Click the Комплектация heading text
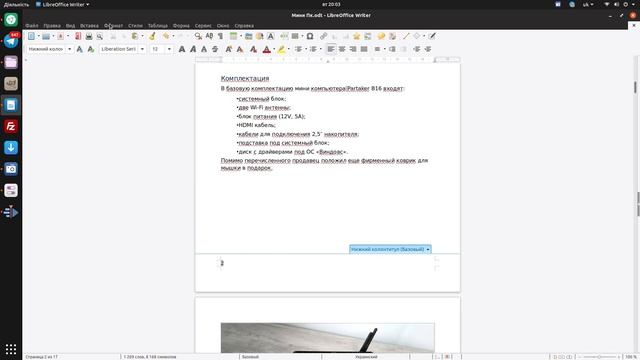The image size is (640, 360). pyautogui.click(x=245, y=78)
